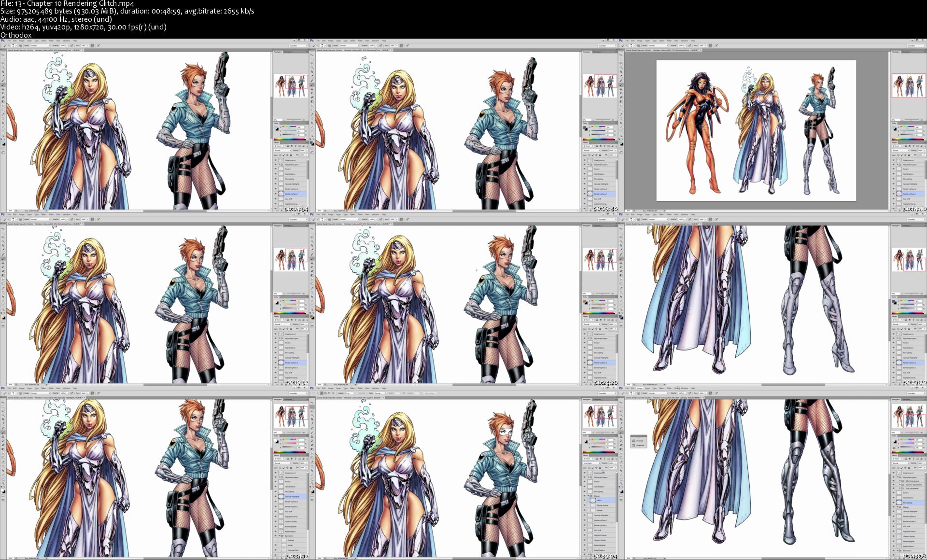Select Lasso tool in the 00:04:54 frame
Image resolution: width=927 pixels, height=560 pixels.
point(3,63)
